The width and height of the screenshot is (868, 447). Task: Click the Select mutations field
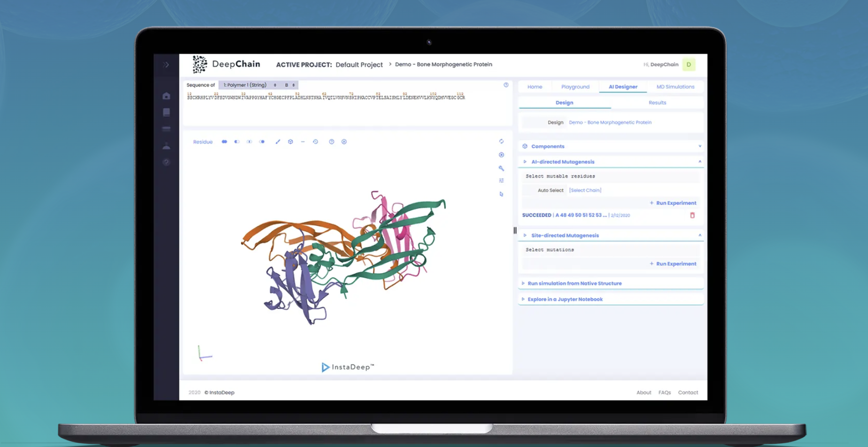point(611,250)
